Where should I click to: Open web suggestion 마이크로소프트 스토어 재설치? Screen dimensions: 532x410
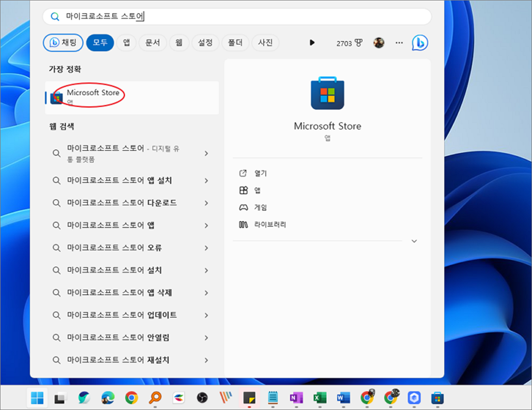click(x=131, y=360)
